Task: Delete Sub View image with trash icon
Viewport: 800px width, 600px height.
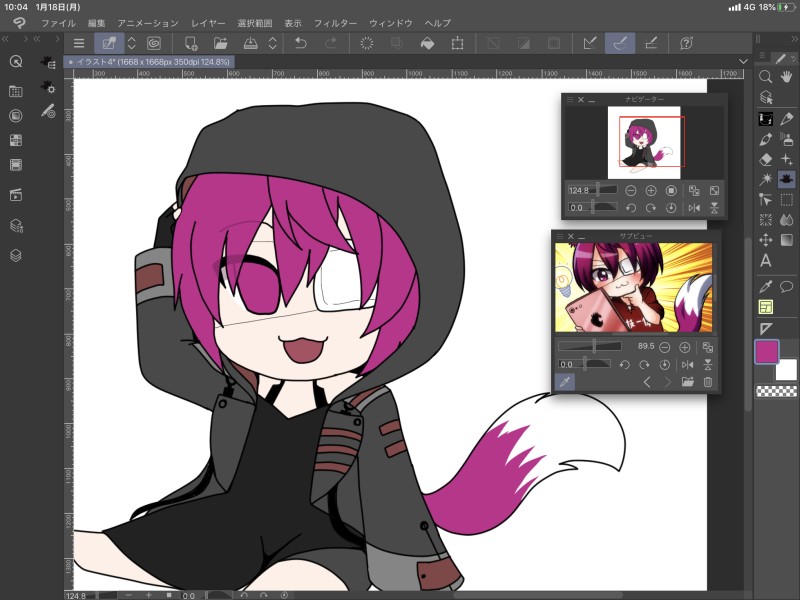Action: [x=708, y=382]
